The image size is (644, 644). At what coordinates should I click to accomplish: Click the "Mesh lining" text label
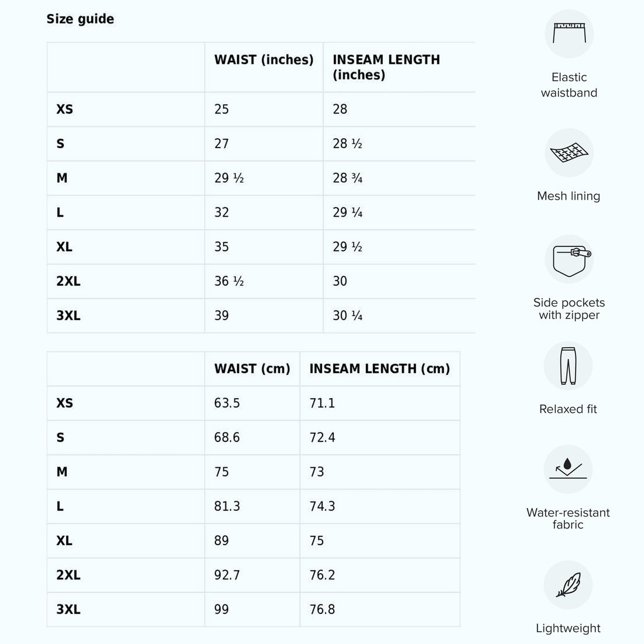pos(568,196)
